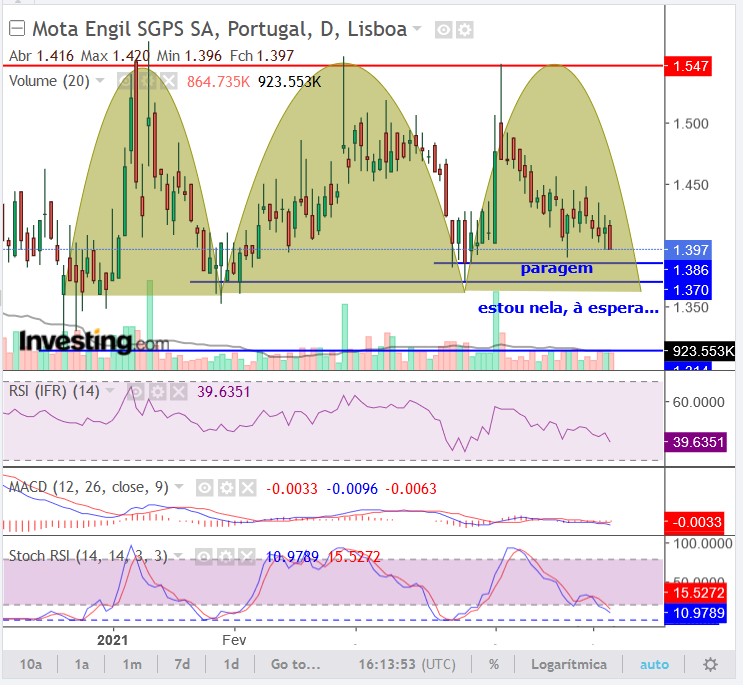Toggle main series visibility eye icon beside title
This screenshot has height=692, width=744.
(x=443, y=30)
